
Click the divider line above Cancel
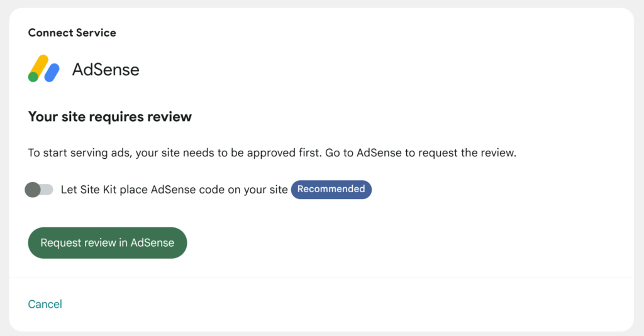321,277
